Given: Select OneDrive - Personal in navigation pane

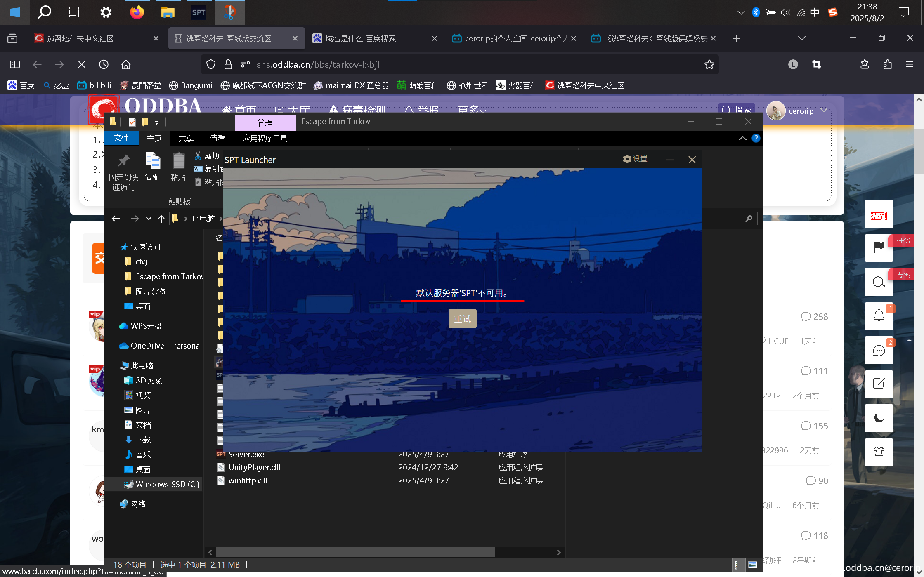Looking at the screenshot, I should click(x=161, y=346).
